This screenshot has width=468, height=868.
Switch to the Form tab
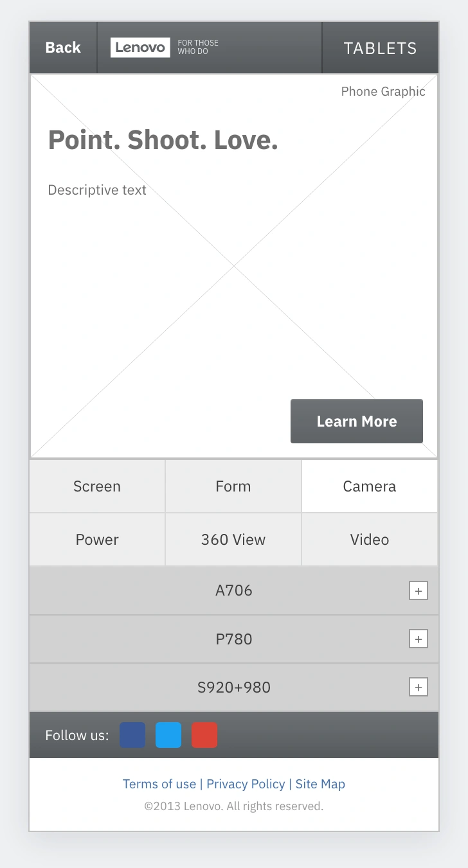(x=233, y=486)
